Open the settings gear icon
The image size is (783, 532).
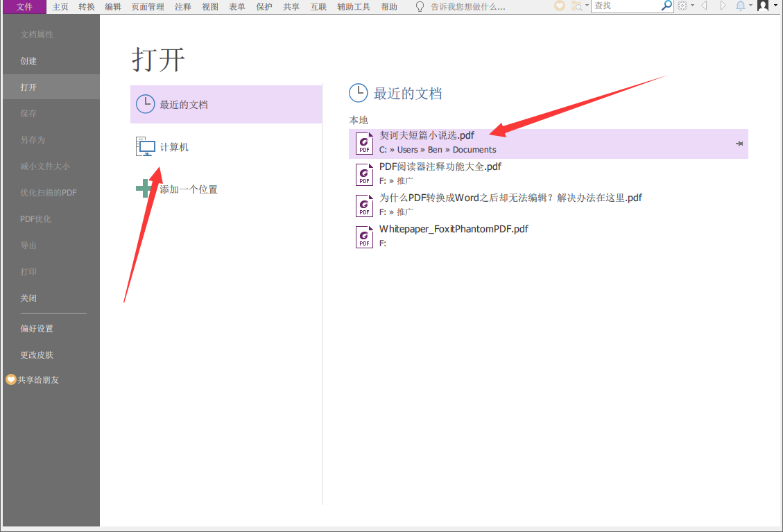pyautogui.click(x=682, y=6)
